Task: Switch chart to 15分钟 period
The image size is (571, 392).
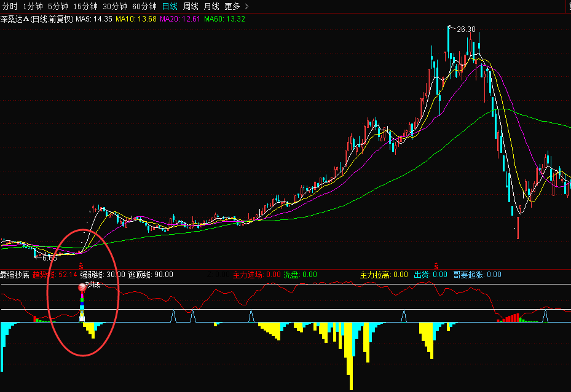Action: click(x=85, y=7)
